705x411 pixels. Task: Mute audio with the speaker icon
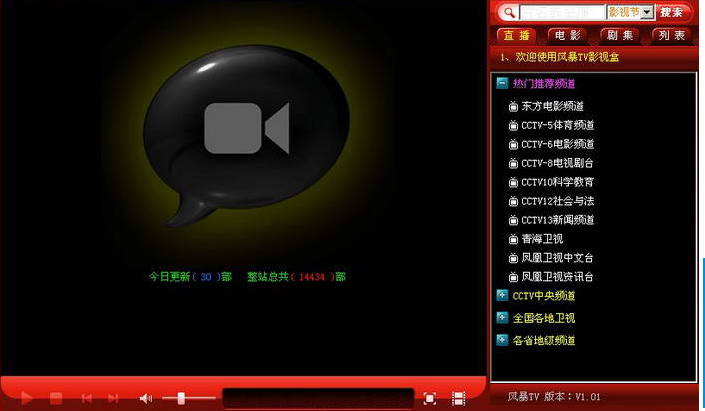coord(146,398)
